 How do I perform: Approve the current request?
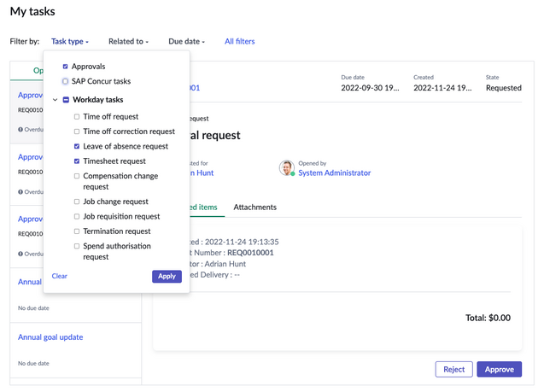500,370
